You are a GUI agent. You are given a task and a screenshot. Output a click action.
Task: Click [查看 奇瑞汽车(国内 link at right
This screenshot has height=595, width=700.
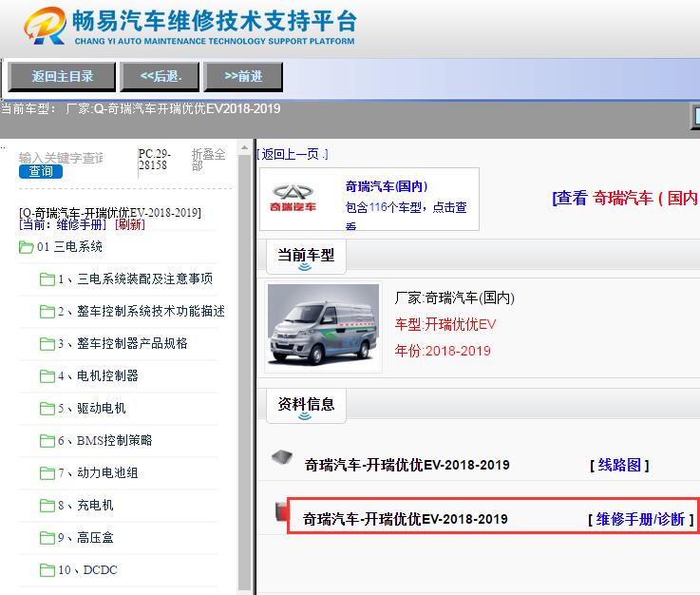click(626, 198)
